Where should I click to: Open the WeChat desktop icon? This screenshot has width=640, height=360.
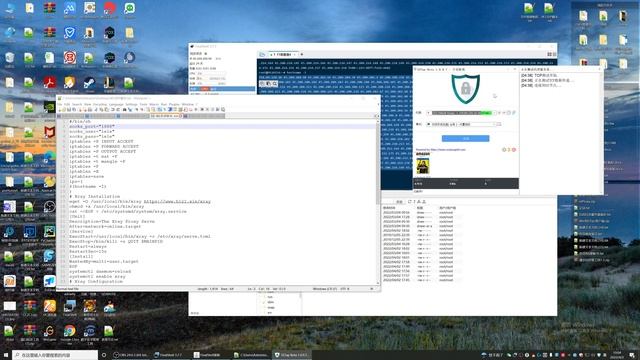pos(129,10)
